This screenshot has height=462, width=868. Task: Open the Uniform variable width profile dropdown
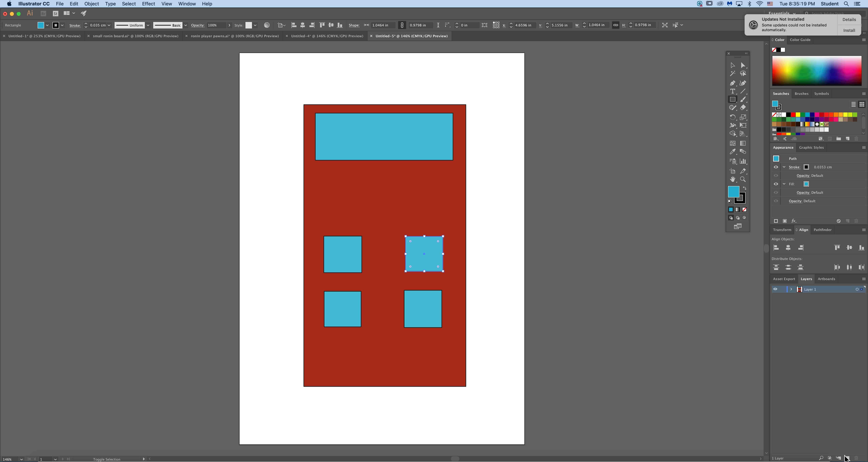point(148,25)
